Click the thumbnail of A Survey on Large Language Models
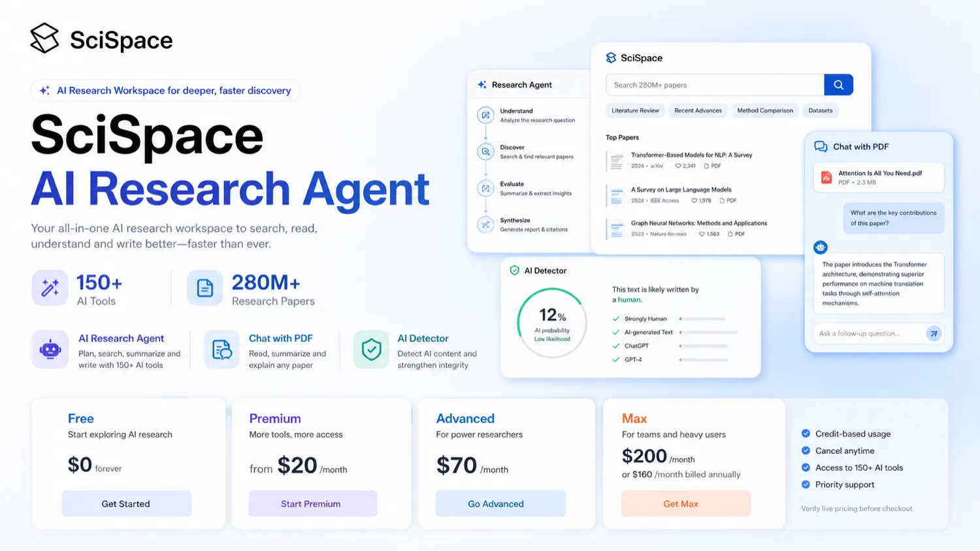This screenshot has width=980, height=551. (616, 195)
